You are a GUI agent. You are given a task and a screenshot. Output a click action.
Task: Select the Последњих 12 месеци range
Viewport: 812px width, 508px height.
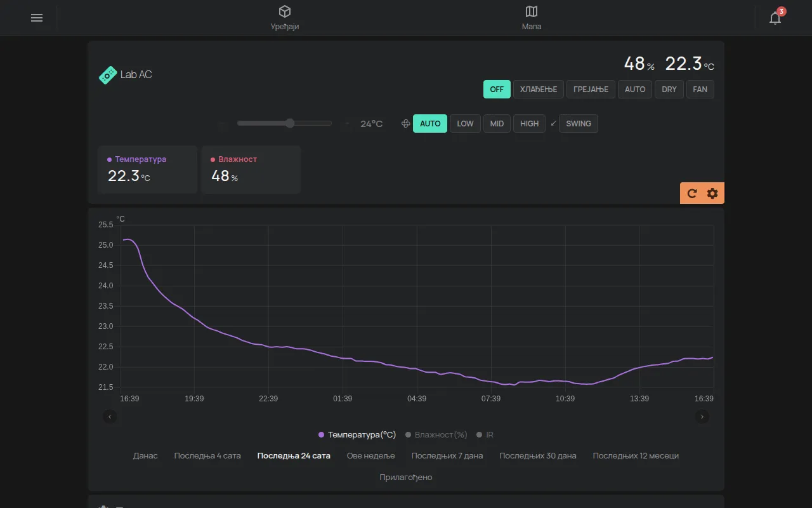pyautogui.click(x=636, y=456)
